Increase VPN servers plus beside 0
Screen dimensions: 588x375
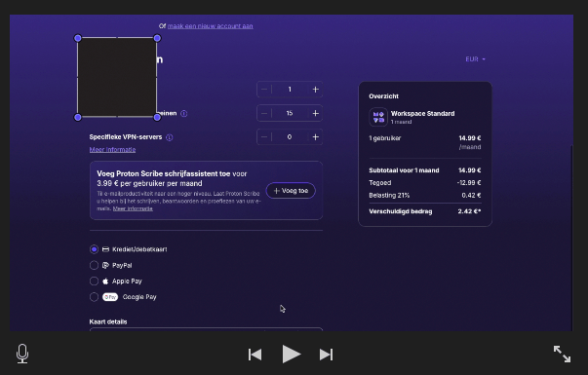coord(315,137)
